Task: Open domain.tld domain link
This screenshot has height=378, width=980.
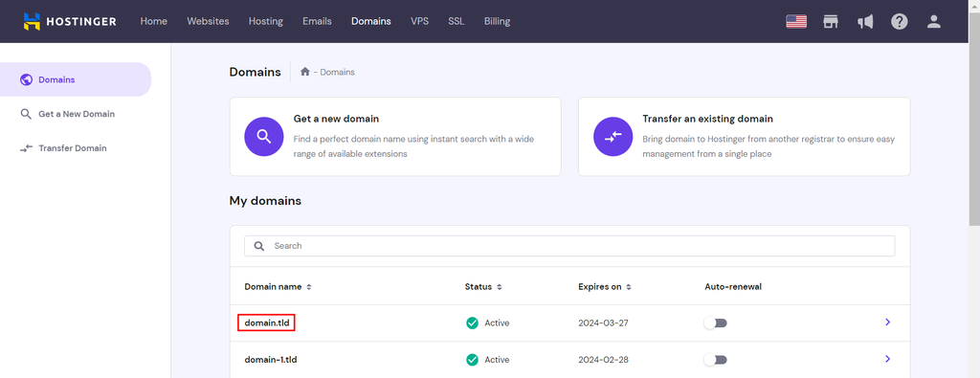Action: click(x=266, y=323)
